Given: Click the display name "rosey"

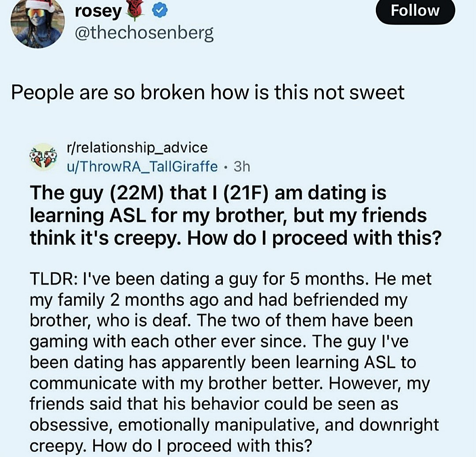Looking at the screenshot, I should 98,12.
